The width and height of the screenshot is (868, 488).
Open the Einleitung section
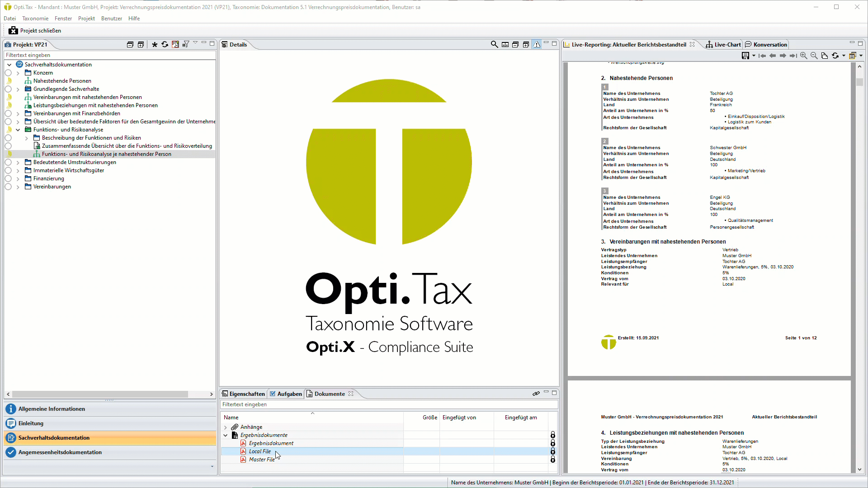point(110,423)
